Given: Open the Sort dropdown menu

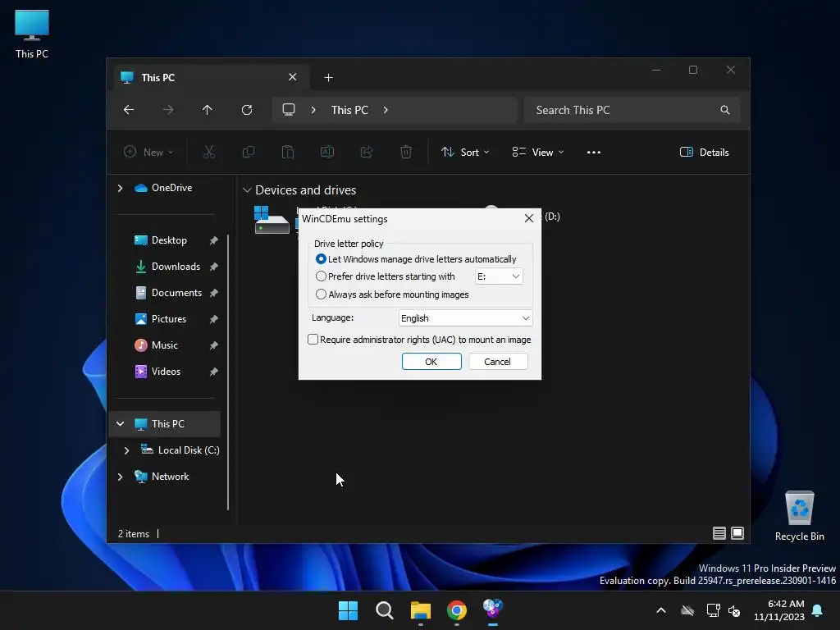Looking at the screenshot, I should point(465,152).
